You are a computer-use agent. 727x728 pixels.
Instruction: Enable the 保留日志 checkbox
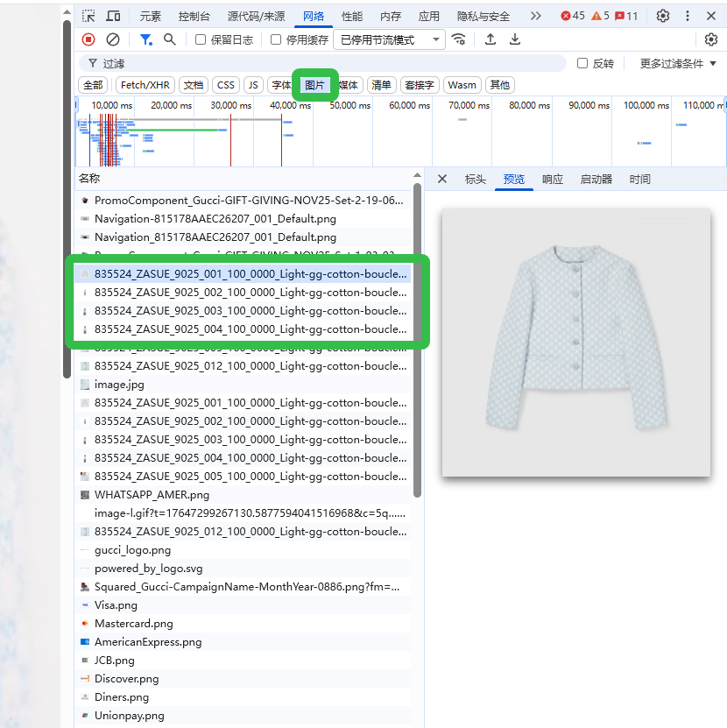(201, 39)
